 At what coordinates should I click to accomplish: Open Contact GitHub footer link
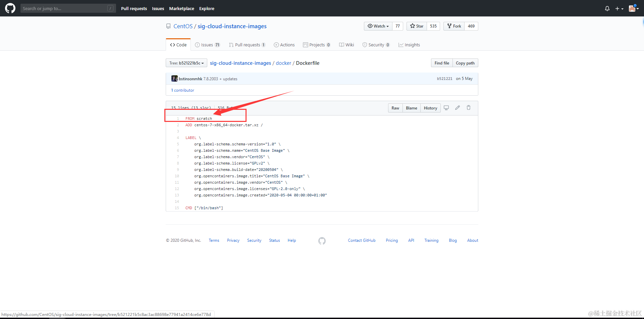[362, 240]
